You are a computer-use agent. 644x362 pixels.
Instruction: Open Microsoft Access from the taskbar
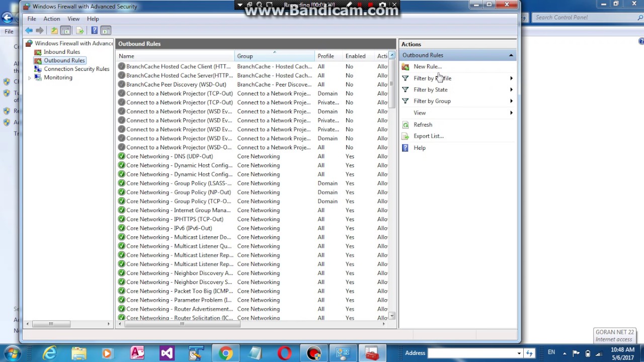coord(137,353)
